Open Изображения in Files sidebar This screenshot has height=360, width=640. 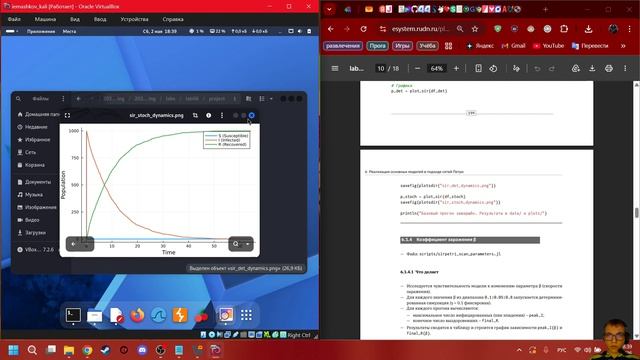(x=37, y=207)
